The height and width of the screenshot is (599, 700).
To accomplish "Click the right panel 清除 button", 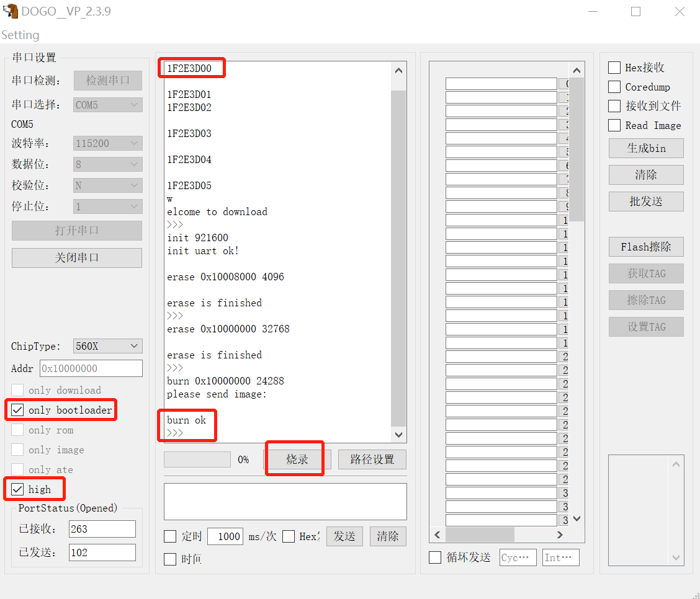I will (646, 175).
